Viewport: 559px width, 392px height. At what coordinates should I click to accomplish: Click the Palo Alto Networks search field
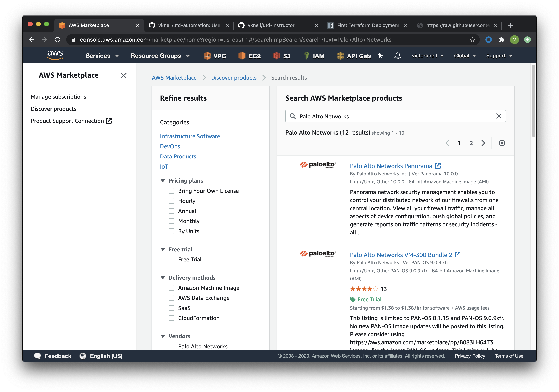(x=395, y=116)
